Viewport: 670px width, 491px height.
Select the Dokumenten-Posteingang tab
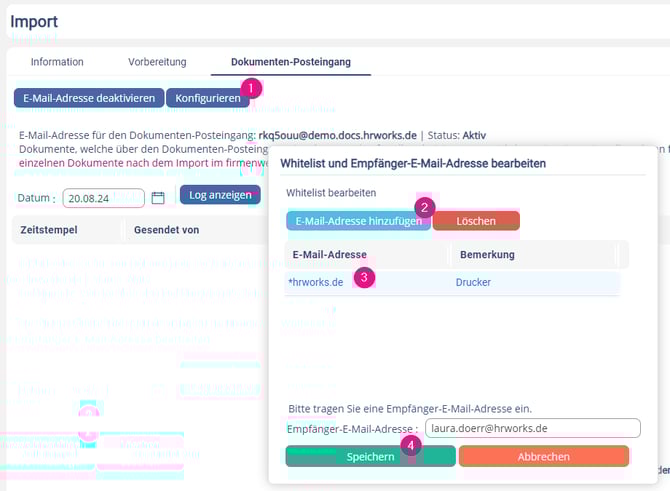290,62
